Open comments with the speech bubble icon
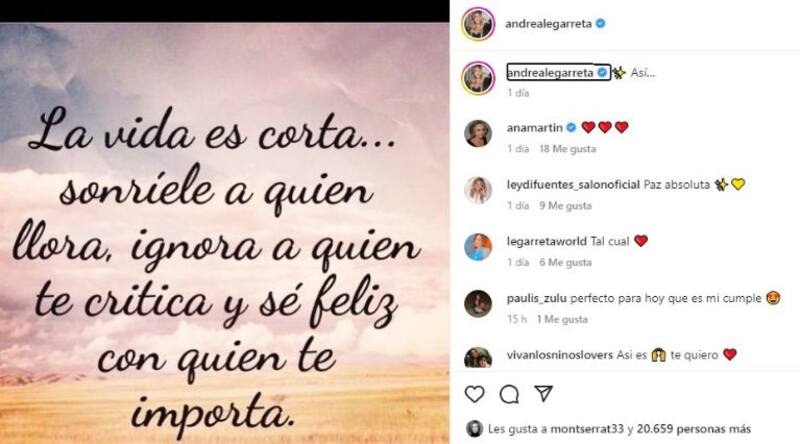This screenshot has height=444, width=800. pos(509,394)
